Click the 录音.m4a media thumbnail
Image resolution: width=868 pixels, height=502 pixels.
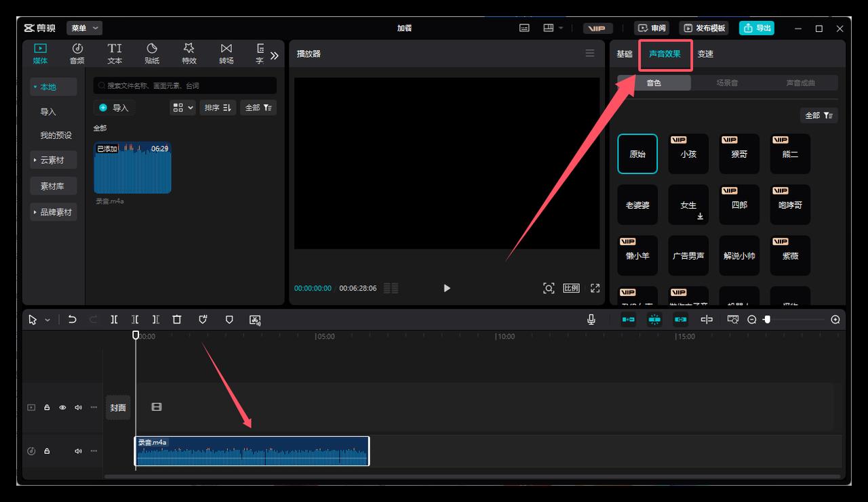[132, 168]
